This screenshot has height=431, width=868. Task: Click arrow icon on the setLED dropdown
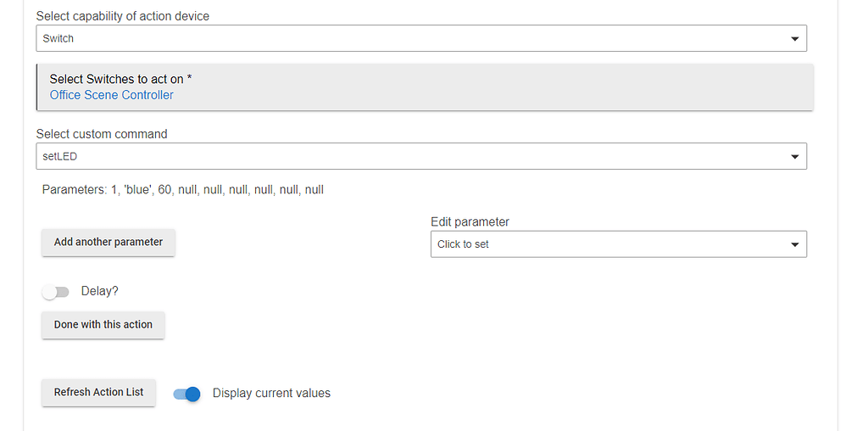[x=794, y=157]
